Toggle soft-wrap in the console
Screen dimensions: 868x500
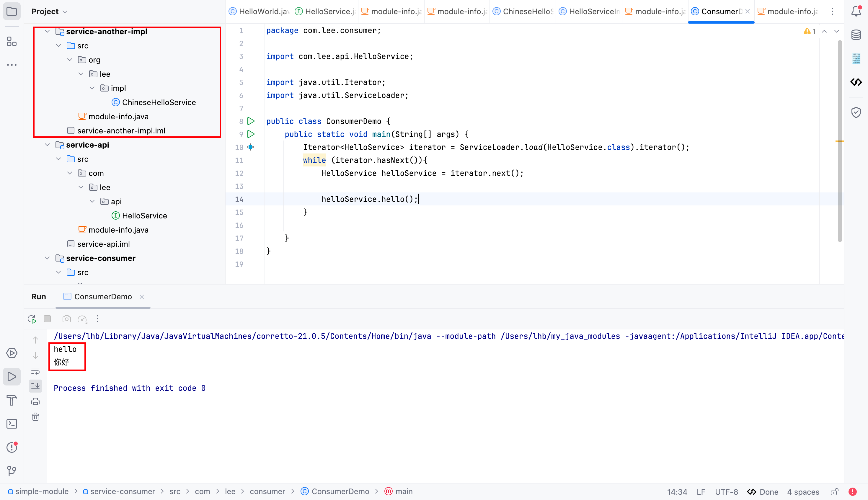point(35,371)
